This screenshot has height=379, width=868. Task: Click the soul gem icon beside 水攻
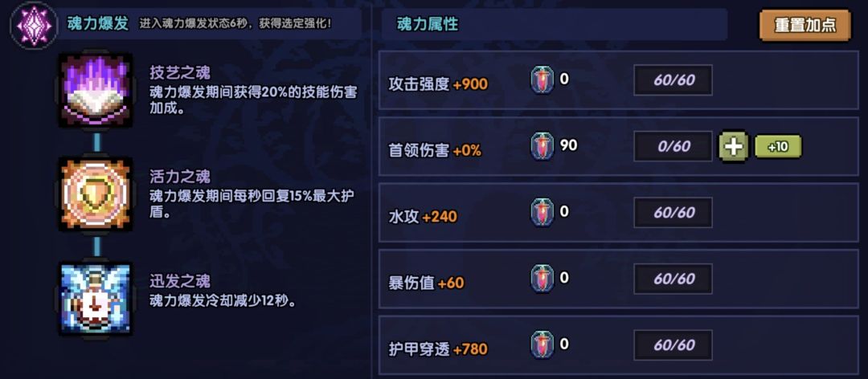[542, 214]
